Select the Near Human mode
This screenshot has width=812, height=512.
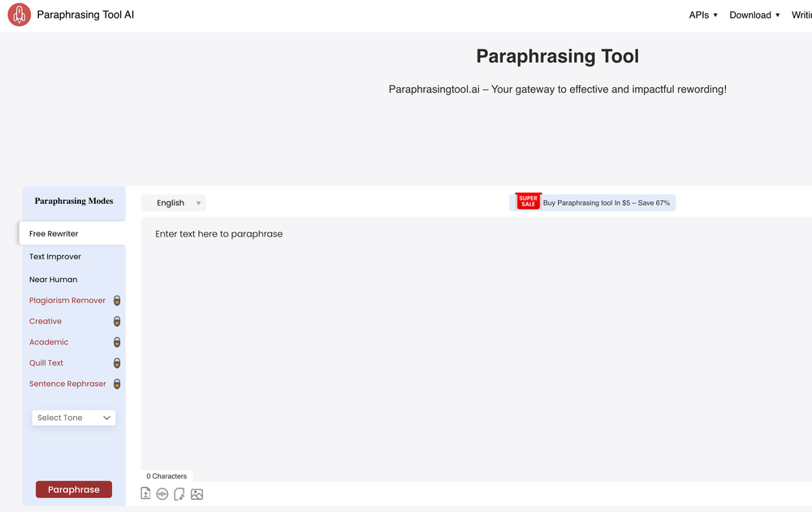(x=54, y=280)
